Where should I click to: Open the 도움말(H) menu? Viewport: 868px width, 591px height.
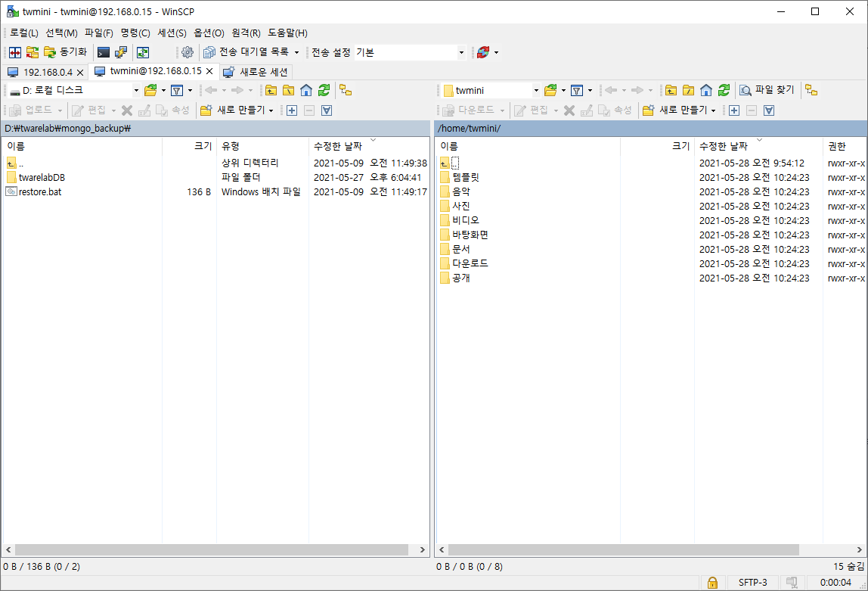coord(288,33)
